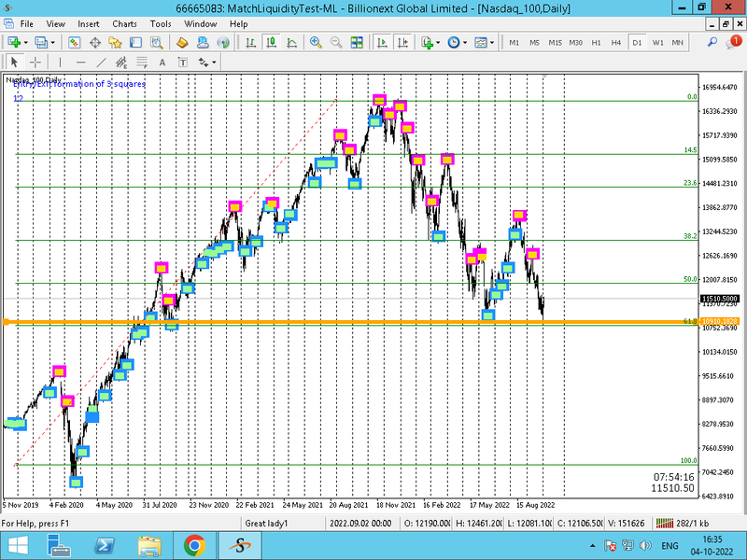Click the 282/1 kb connection status
Viewport: 747px width, 560px height.
pyautogui.click(x=683, y=524)
